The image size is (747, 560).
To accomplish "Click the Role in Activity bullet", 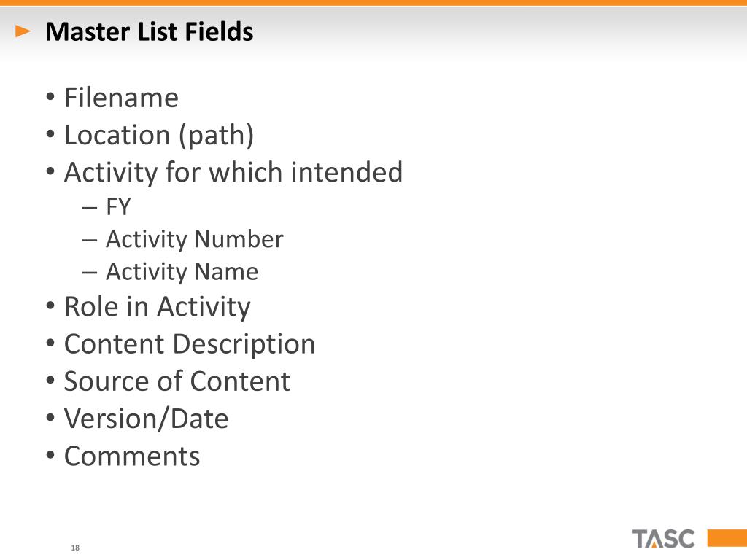I will (158, 306).
